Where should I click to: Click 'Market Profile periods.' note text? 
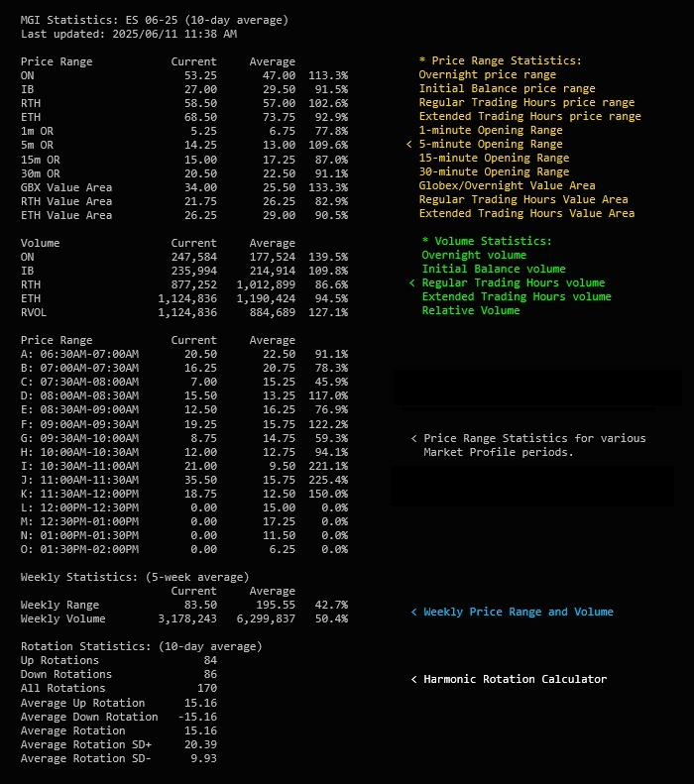pyautogui.click(x=499, y=453)
